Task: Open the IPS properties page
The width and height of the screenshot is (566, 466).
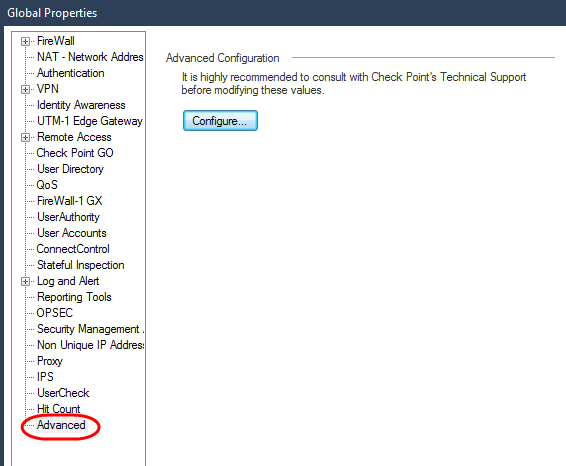Action: pos(45,377)
